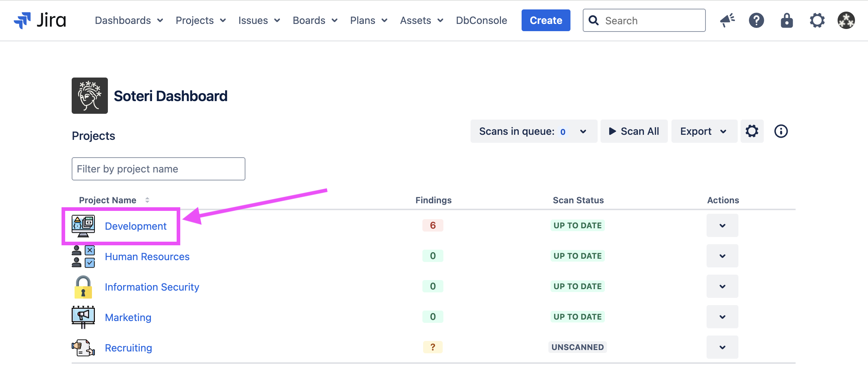Click the Marketing project megaphone icon

click(83, 317)
